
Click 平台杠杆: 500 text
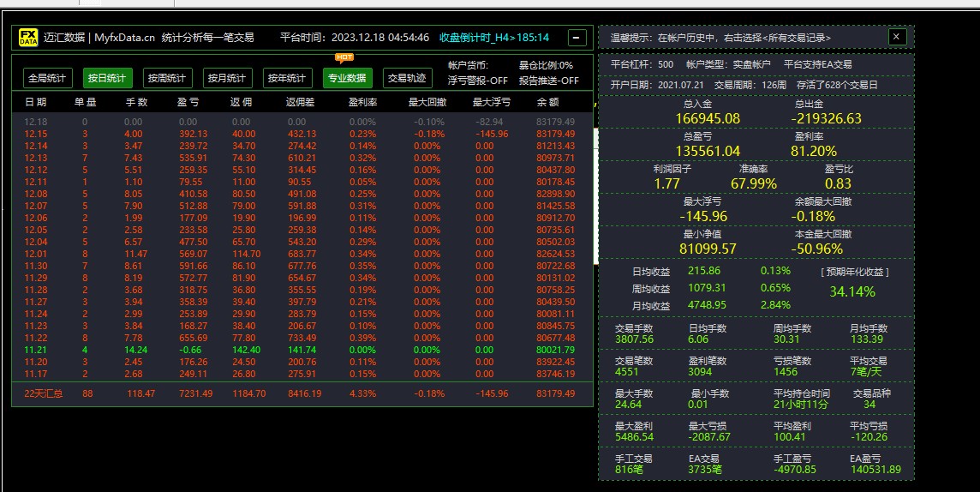[642, 64]
